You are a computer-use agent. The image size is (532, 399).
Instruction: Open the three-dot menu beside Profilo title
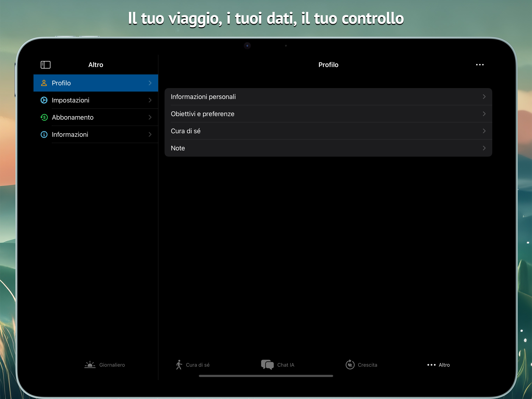(480, 65)
